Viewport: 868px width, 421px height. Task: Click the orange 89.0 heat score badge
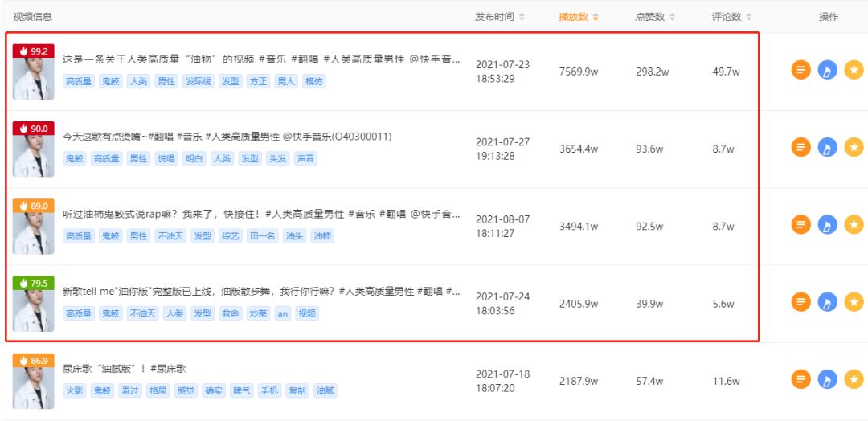click(33, 206)
